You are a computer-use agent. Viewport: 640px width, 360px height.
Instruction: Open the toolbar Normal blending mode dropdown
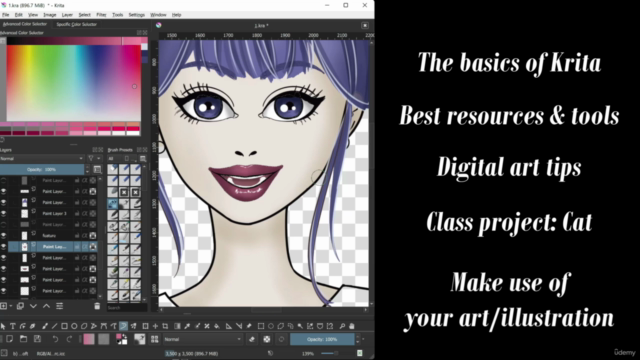(202, 339)
